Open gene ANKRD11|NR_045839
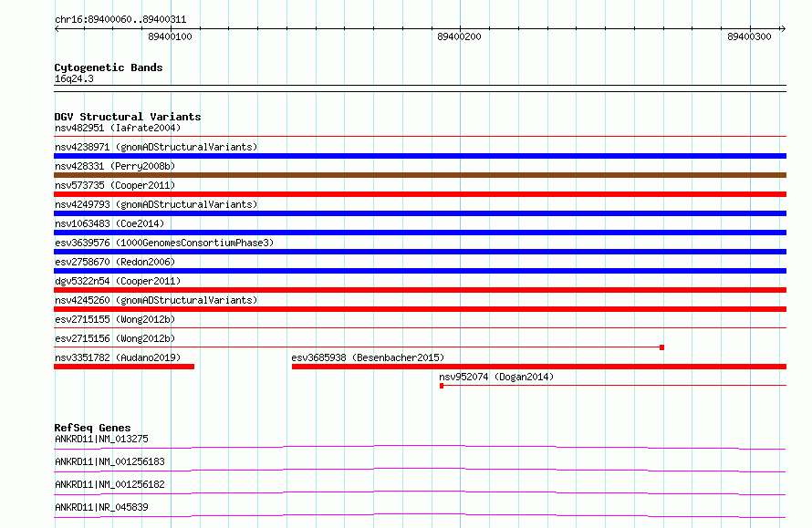The height and width of the screenshot is (528, 812). (101, 507)
